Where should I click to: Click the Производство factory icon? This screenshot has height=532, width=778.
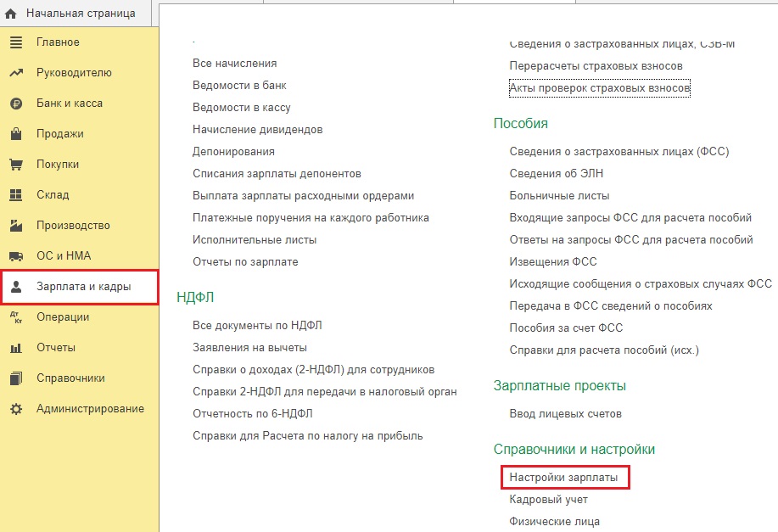click(16, 226)
